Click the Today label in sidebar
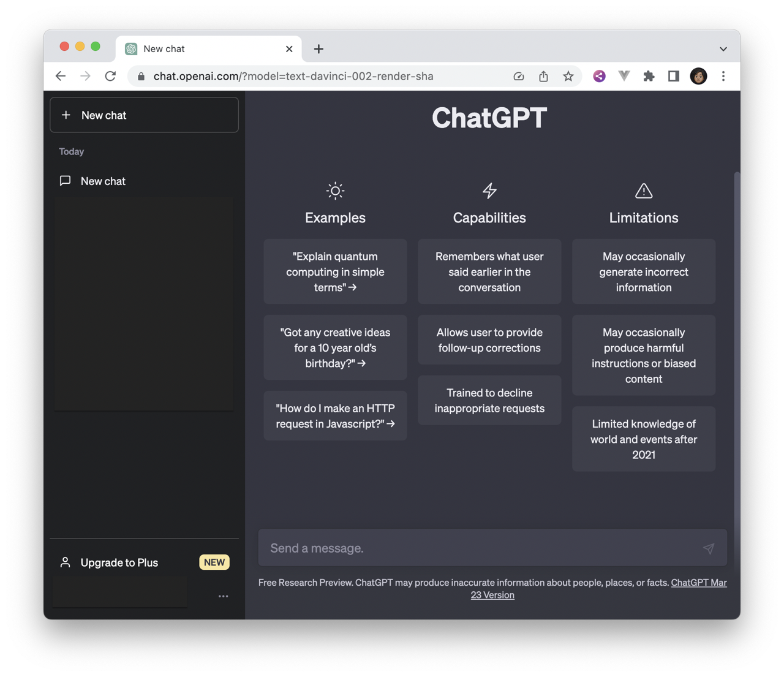Viewport: 784px width, 677px height. 72,152
